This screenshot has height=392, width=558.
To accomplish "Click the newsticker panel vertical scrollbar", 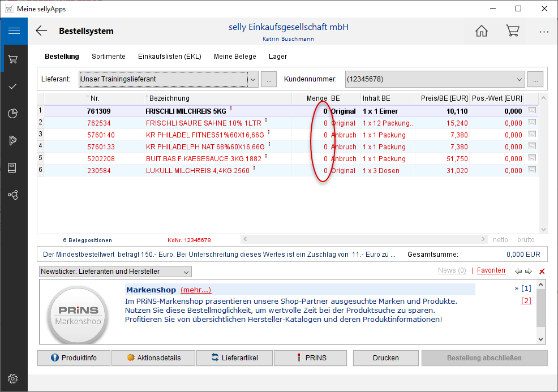I will tap(541, 311).
